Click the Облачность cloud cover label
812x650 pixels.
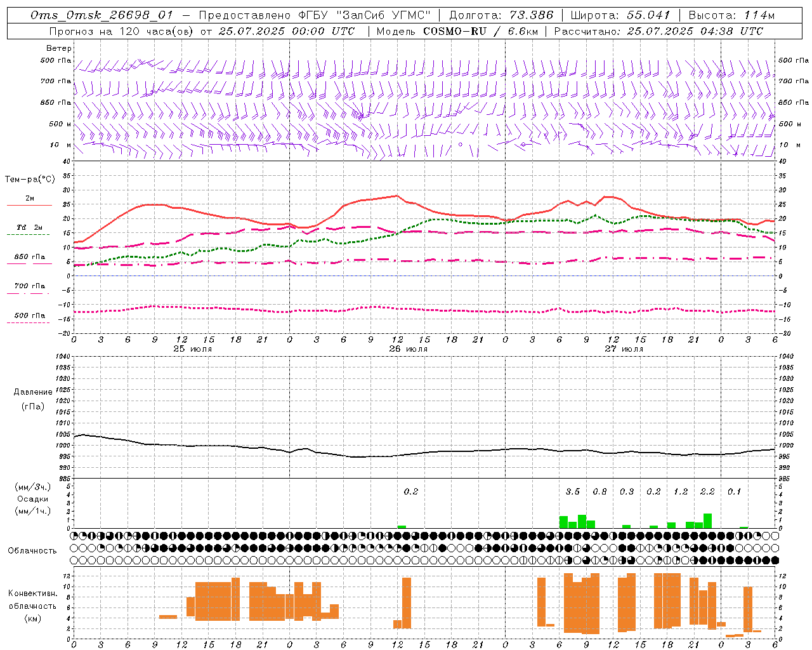pyautogui.click(x=32, y=550)
